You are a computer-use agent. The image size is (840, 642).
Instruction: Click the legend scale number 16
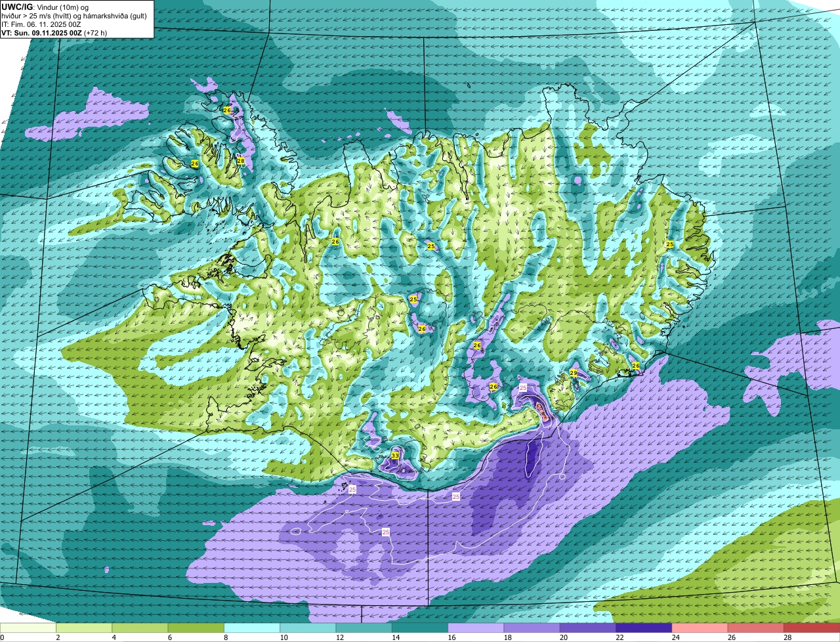point(451,637)
